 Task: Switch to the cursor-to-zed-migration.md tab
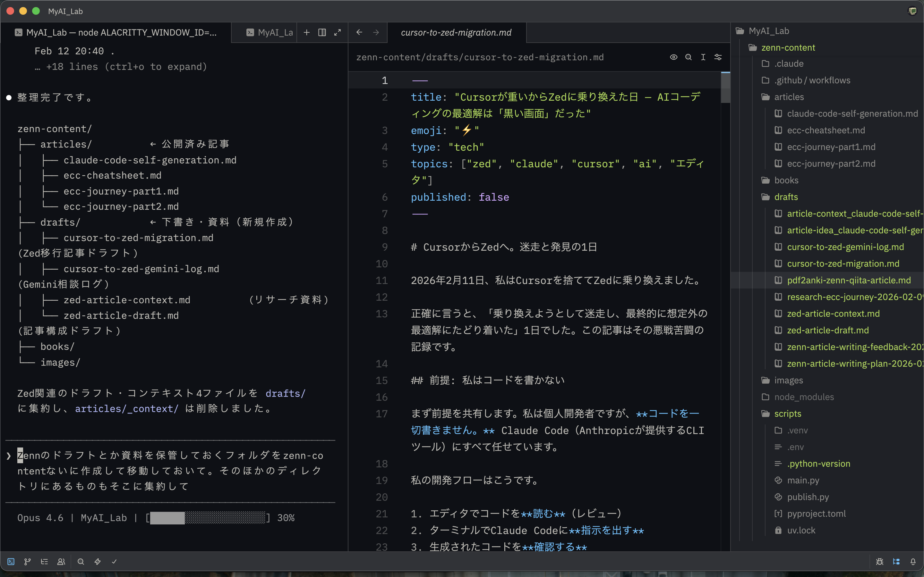click(x=456, y=32)
